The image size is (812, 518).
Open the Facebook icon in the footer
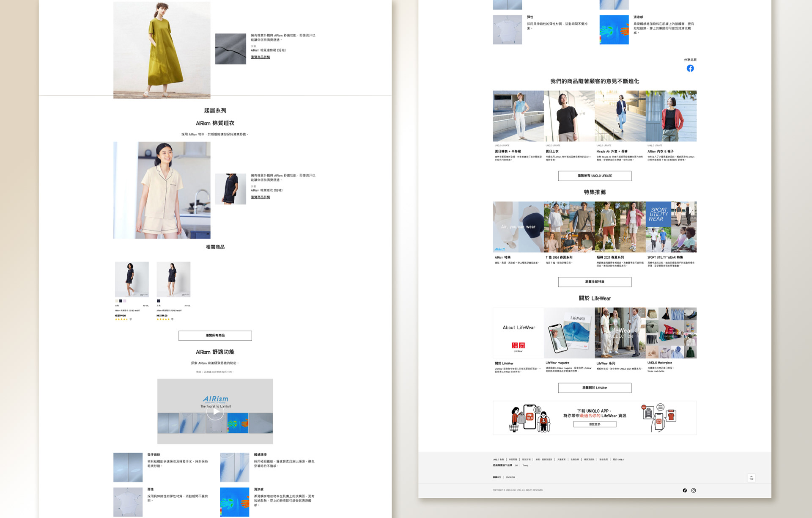(x=685, y=490)
